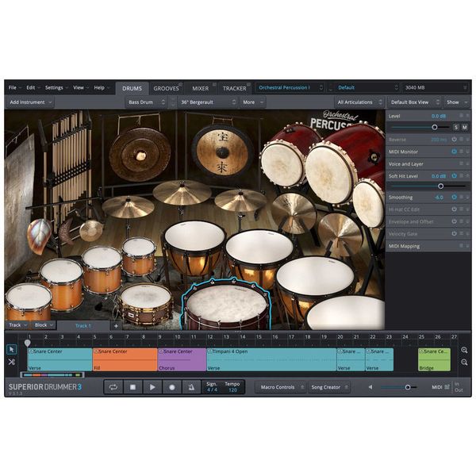Viewport: 476px width, 476px height.
Task: Expand the Add Instrument dropdown
Action: coord(30,102)
